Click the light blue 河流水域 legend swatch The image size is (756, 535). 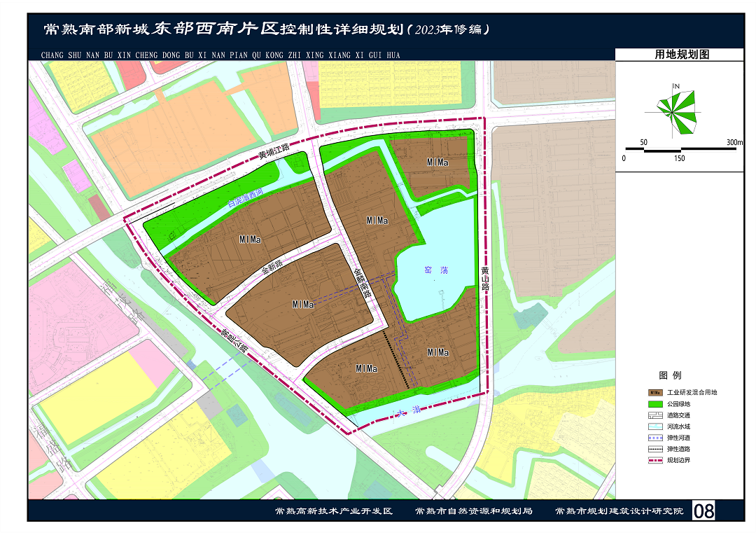point(656,426)
